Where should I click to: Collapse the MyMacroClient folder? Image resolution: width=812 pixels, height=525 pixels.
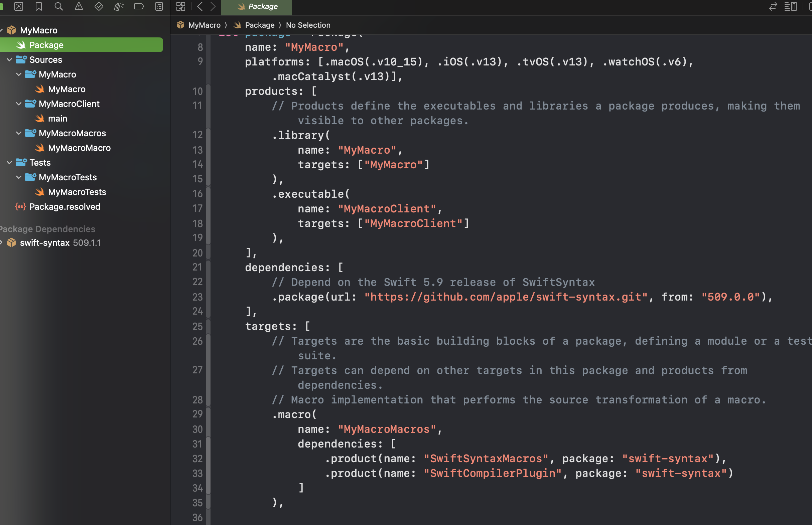19,104
